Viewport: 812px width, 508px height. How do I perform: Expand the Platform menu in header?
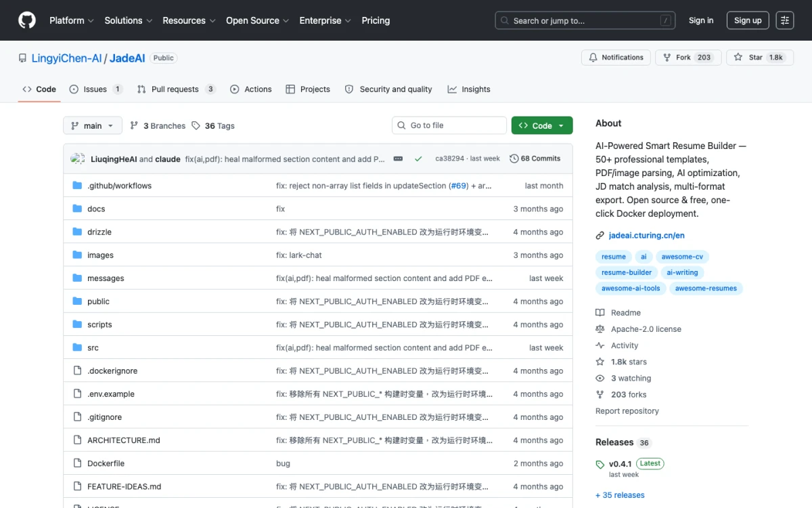coord(71,20)
